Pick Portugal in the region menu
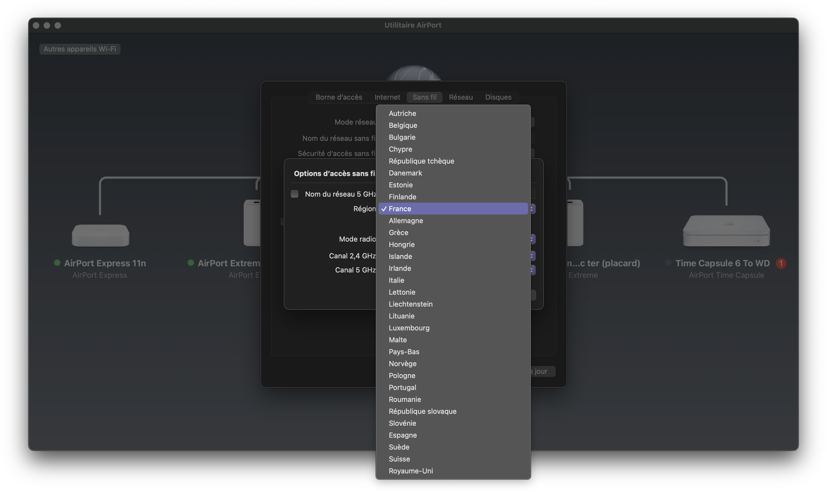The width and height of the screenshot is (827, 504). pyautogui.click(x=453, y=387)
